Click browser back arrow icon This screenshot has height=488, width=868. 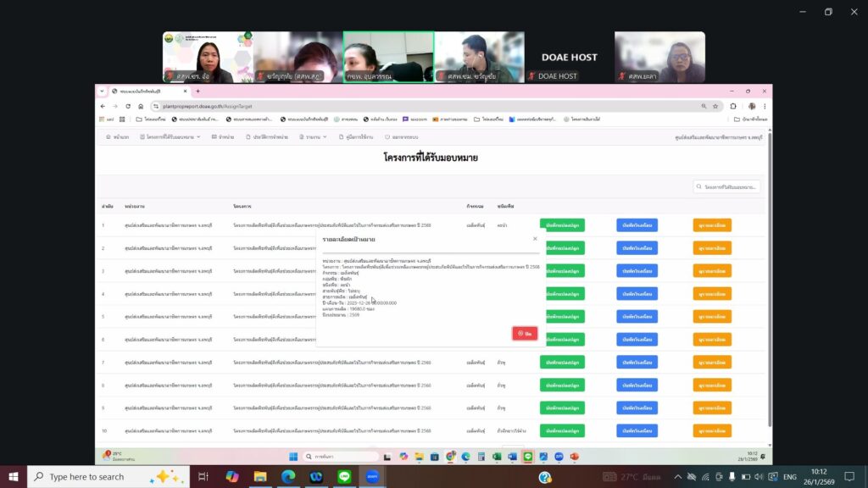103,106
